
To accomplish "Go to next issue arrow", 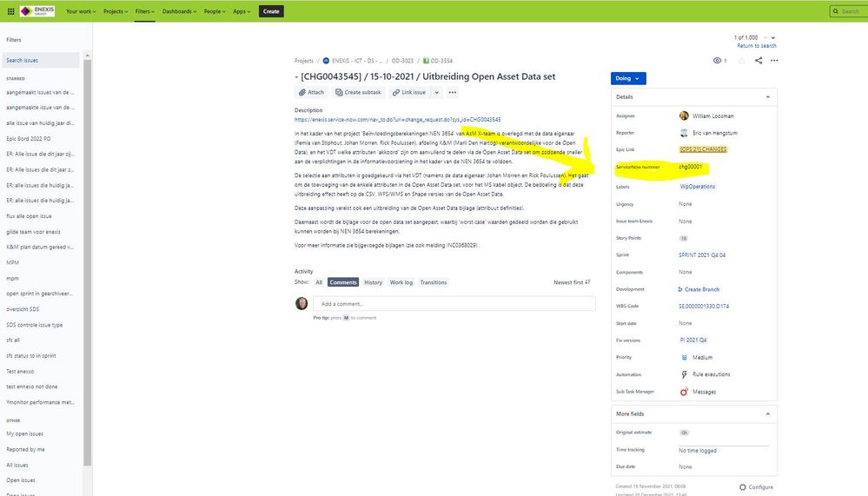I will point(773,37).
